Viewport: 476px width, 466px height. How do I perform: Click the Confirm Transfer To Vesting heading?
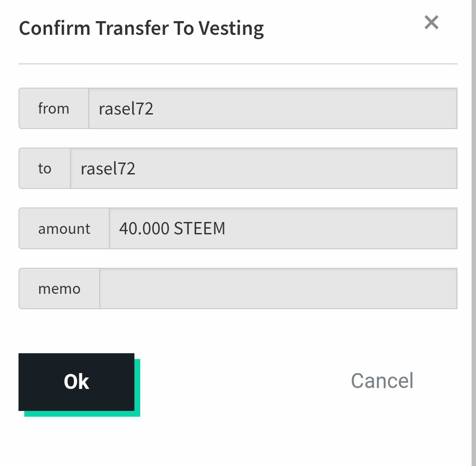tap(141, 29)
